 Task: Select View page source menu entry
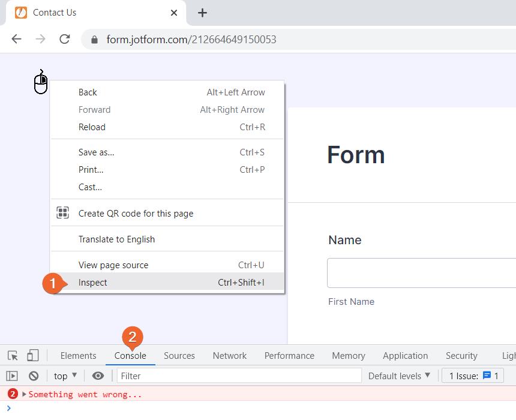[x=113, y=265]
